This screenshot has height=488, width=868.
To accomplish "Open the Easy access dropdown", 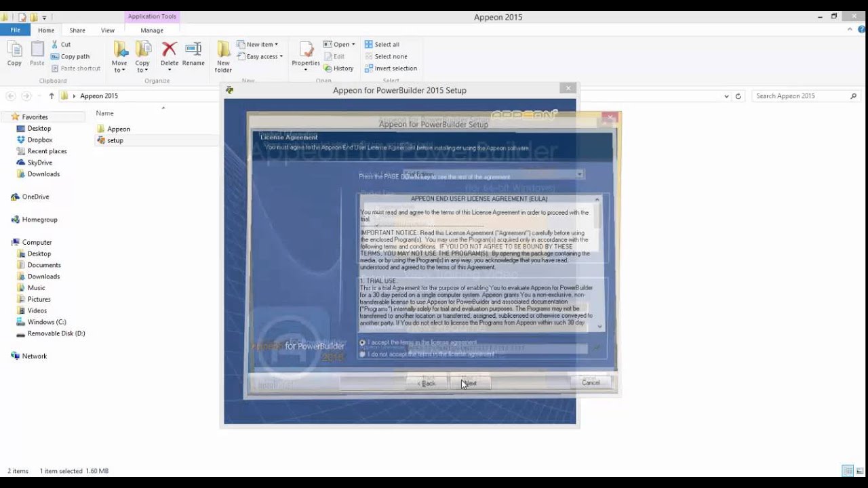I will pyautogui.click(x=260, y=56).
